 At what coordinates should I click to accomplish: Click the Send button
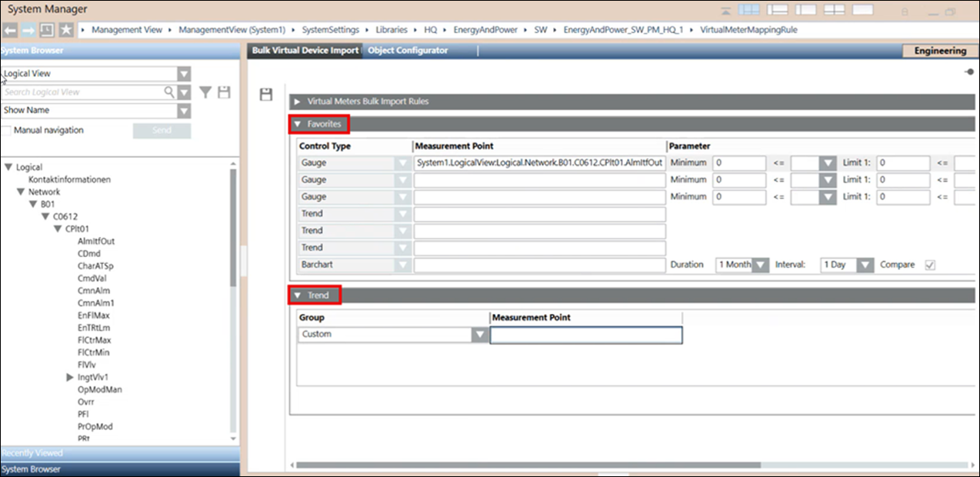(x=162, y=131)
